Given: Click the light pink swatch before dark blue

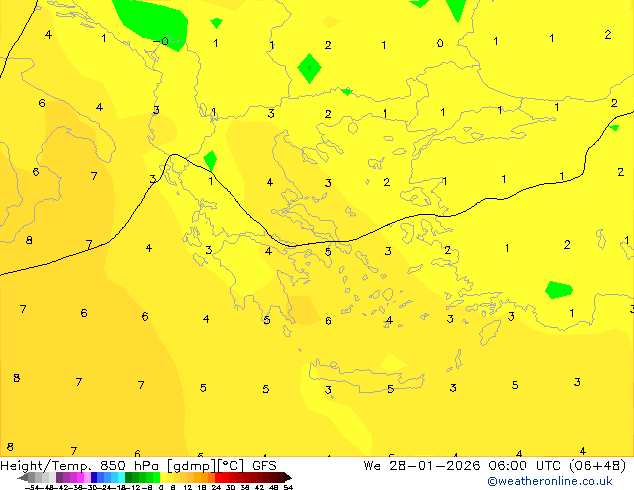Looking at the screenshot, I should coord(87,477).
